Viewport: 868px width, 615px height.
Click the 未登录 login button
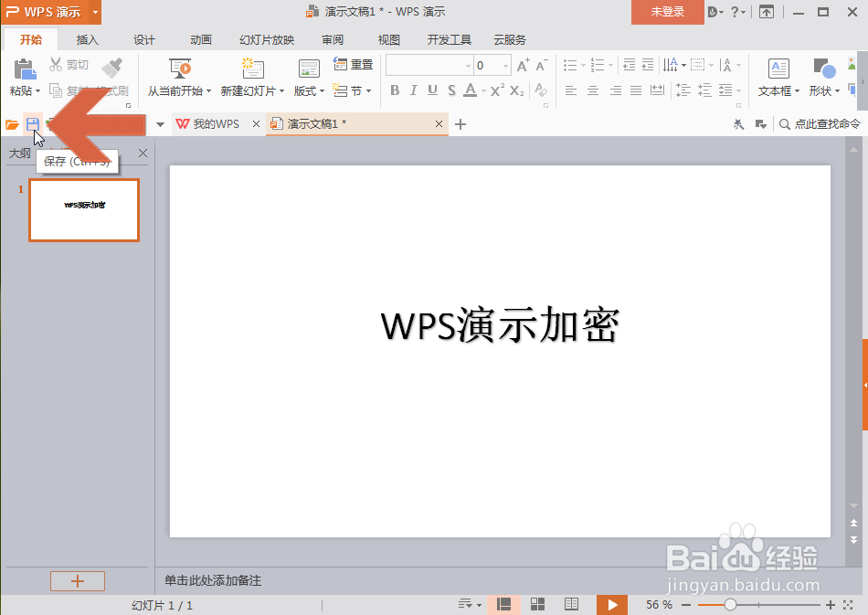click(667, 13)
